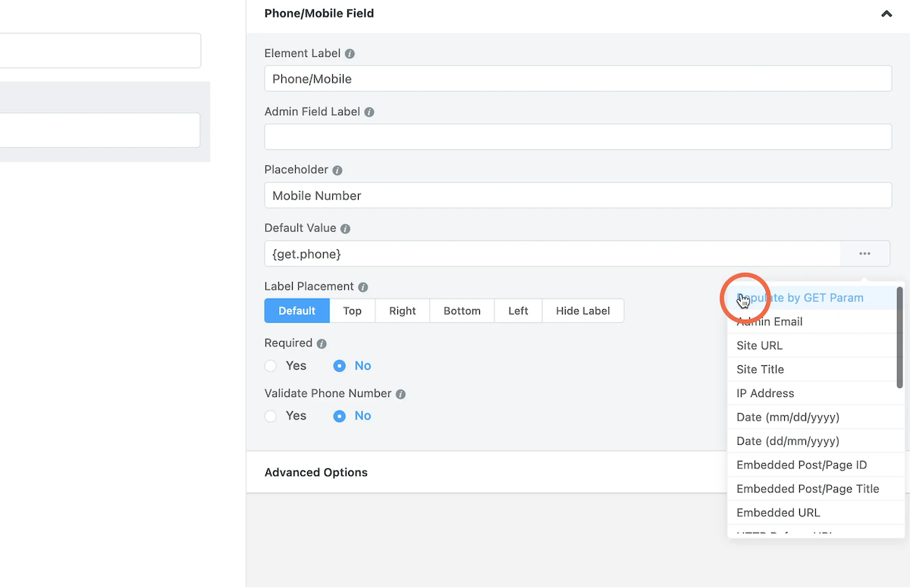The image size is (910, 588).
Task: Click the info icon beside Admin Field Label
Action: click(369, 111)
